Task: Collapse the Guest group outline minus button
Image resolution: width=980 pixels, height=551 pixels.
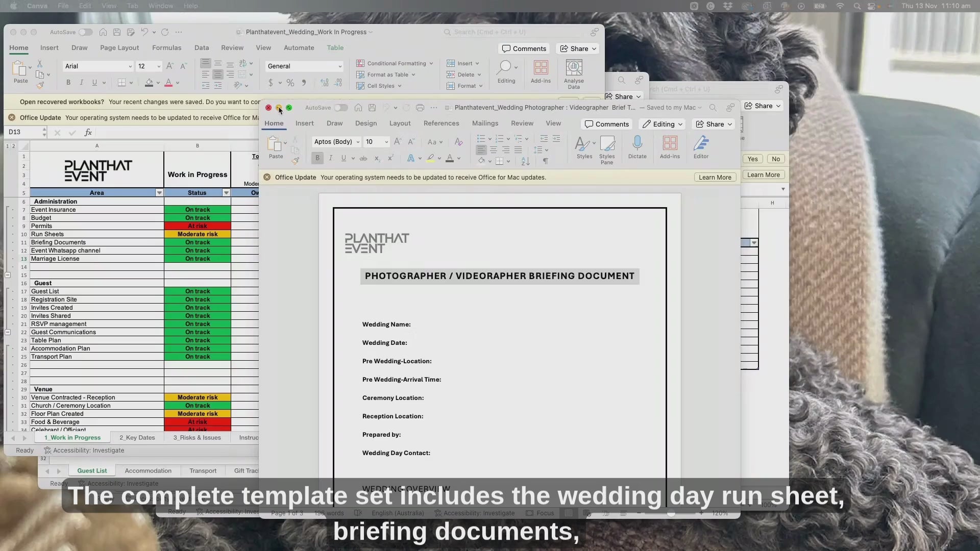Action: pyautogui.click(x=8, y=332)
